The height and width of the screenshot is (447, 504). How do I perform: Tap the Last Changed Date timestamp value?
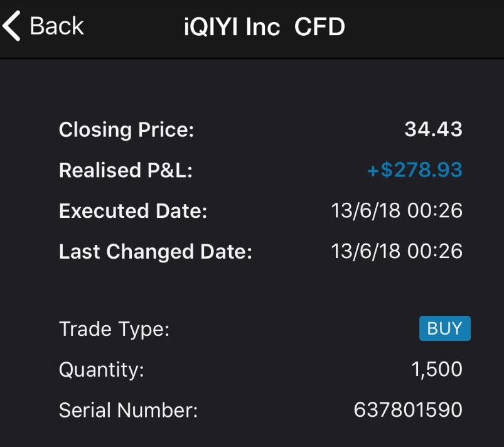point(397,252)
